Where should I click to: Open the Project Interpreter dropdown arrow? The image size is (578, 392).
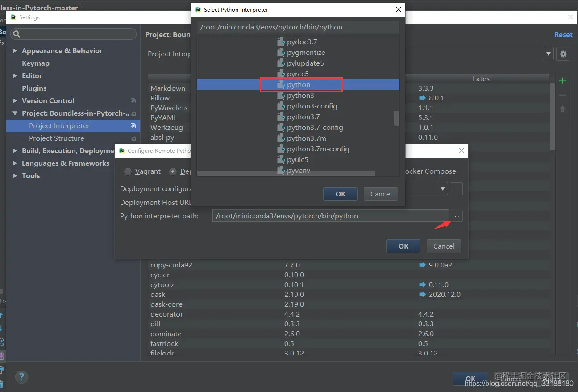(x=549, y=54)
